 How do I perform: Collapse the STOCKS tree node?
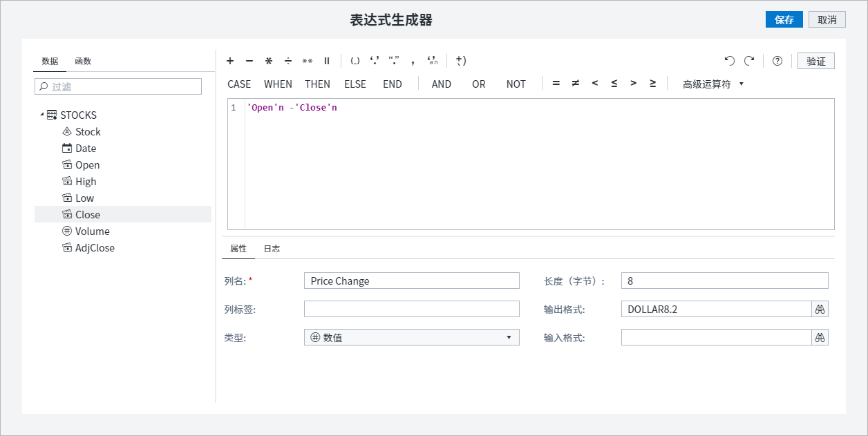coord(41,115)
